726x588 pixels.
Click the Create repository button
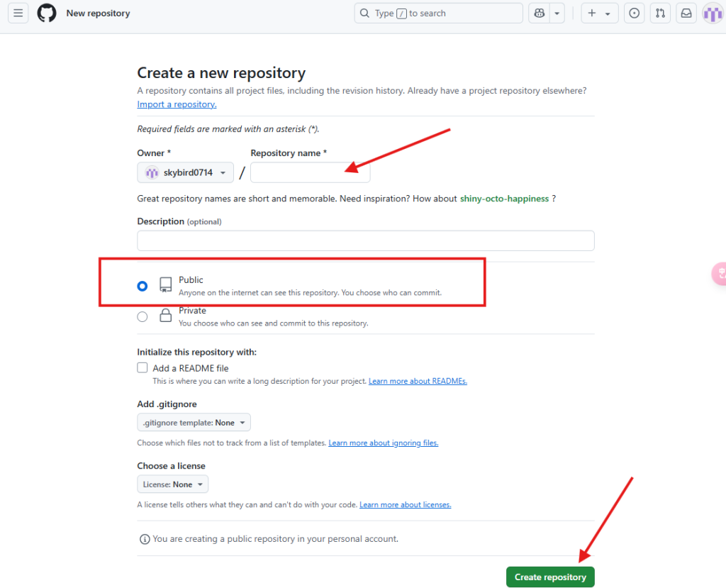pos(550,577)
